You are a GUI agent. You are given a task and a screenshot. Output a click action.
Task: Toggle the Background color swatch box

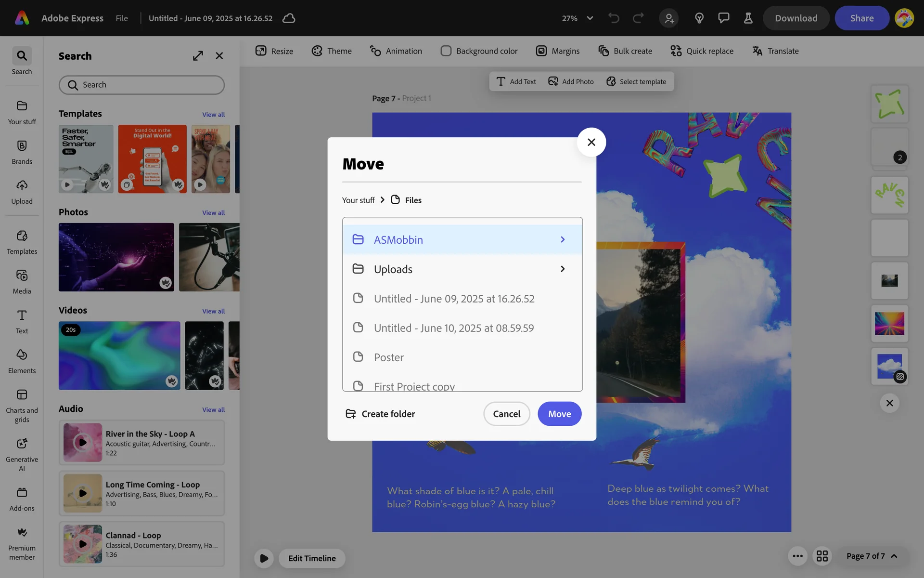(446, 51)
